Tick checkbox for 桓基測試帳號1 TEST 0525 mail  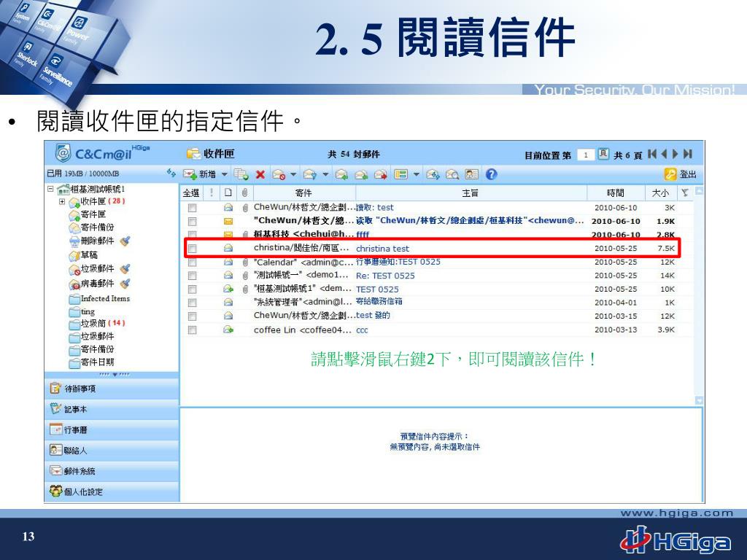[192, 289]
